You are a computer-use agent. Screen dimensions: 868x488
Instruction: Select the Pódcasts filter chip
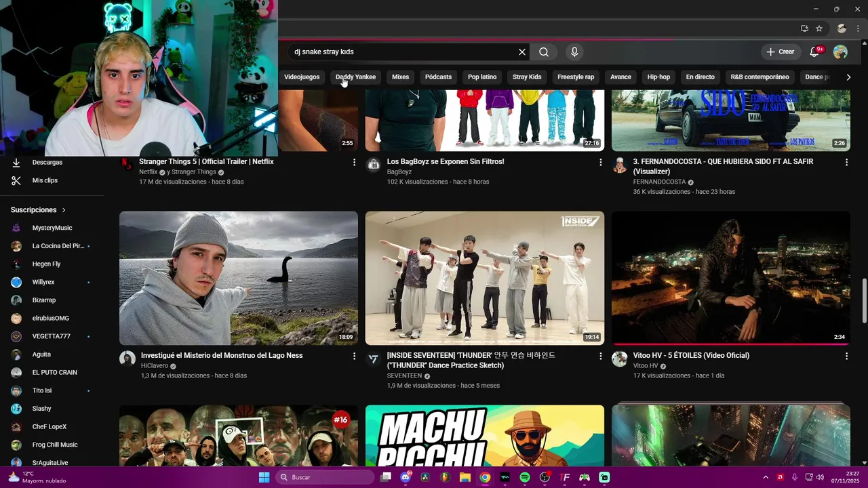coord(438,77)
